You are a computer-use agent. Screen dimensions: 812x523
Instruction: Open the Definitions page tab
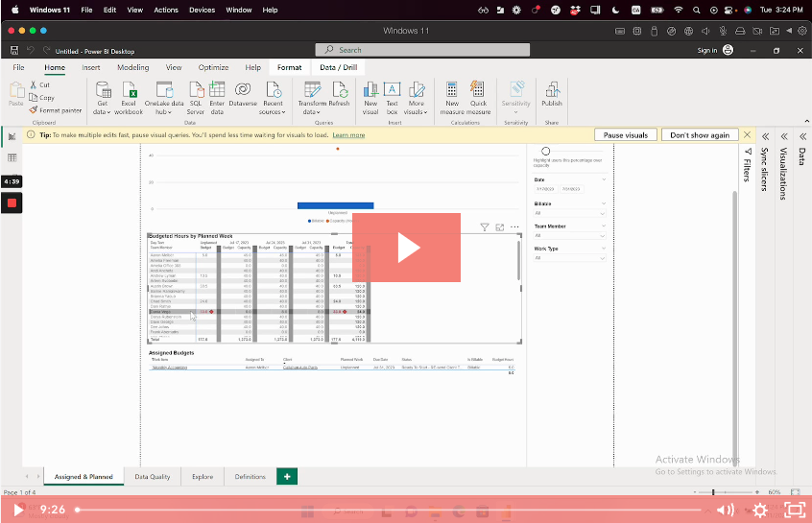point(251,476)
